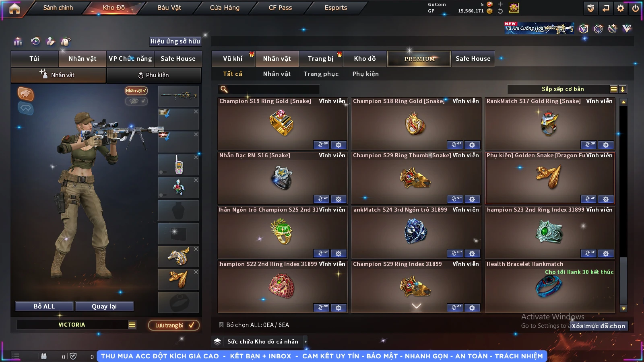The height and width of the screenshot is (362, 644).
Task: Click the Bỏ ALL button
Action: pyautogui.click(x=44, y=306)
